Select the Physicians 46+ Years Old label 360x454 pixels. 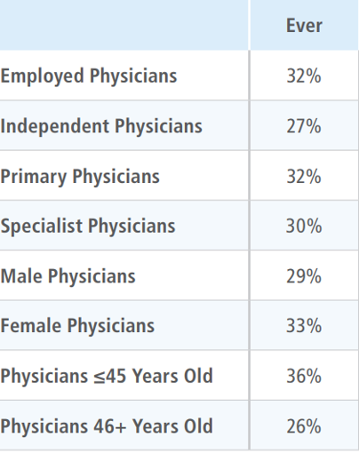tap(107, 427)
